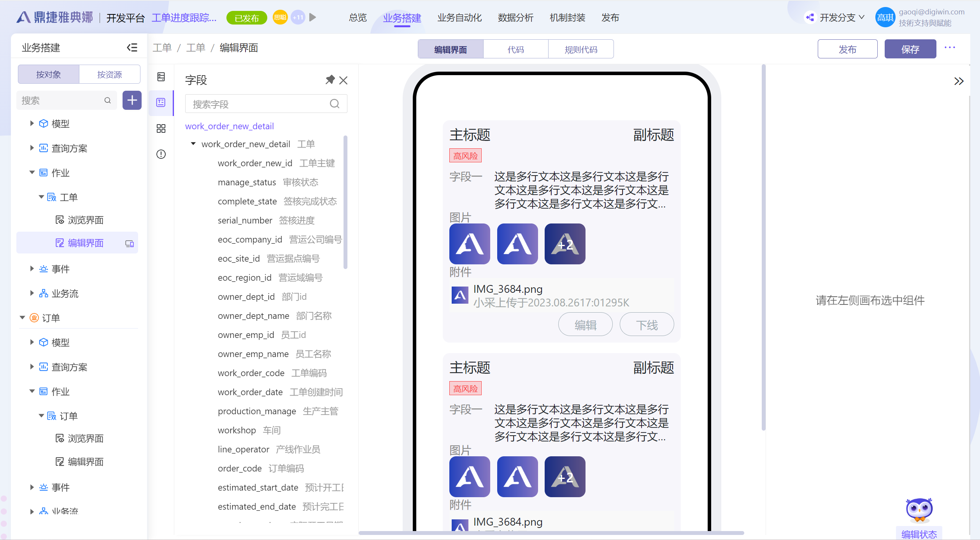Viewport: 980px width, 540px height.
Task: Click the 高风险 tag in first card
Action: [465, 156]
